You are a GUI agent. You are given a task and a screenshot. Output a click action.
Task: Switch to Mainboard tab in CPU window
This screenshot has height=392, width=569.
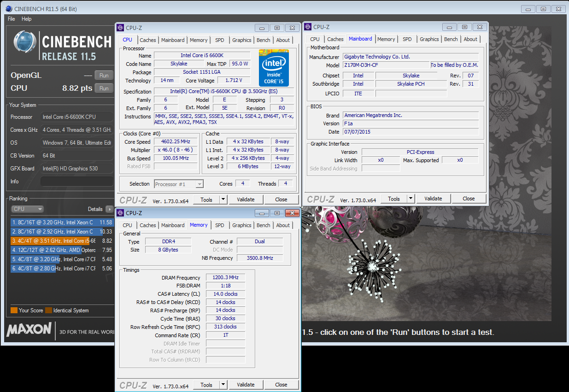pyautogui.click(x=173, y=40)
